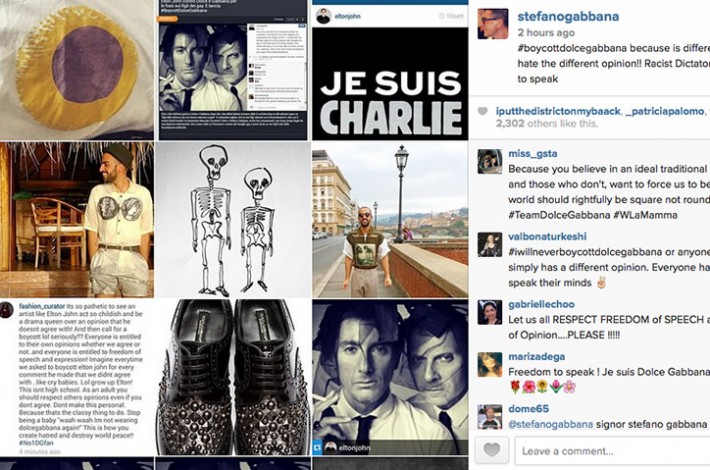Open marizadega commenter avatar

tap(489, 364)
